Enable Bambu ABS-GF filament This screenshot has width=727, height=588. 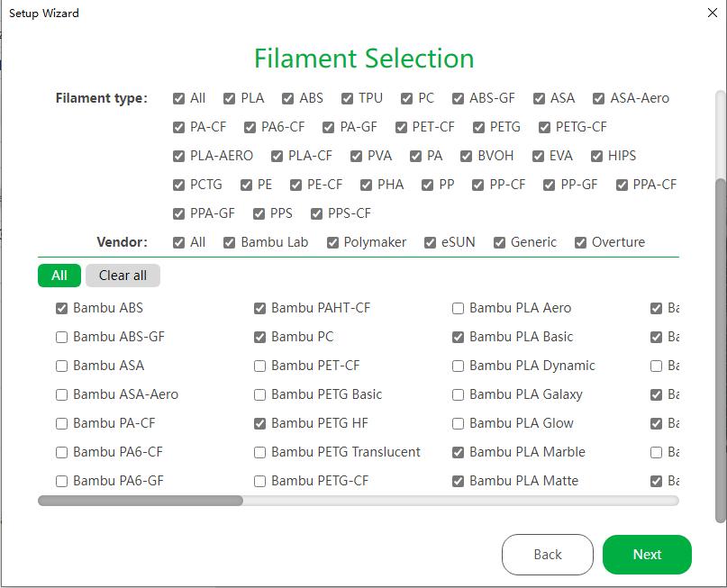pos(61,338)
